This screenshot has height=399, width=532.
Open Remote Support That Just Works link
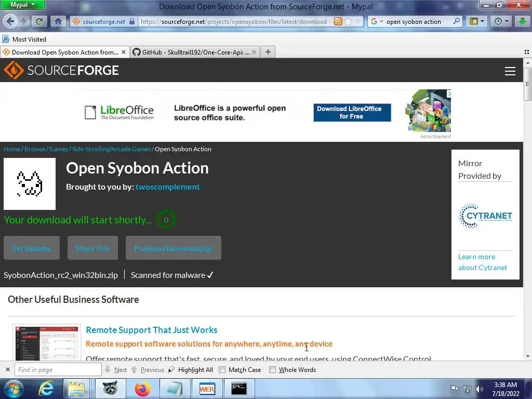point(151,330)
